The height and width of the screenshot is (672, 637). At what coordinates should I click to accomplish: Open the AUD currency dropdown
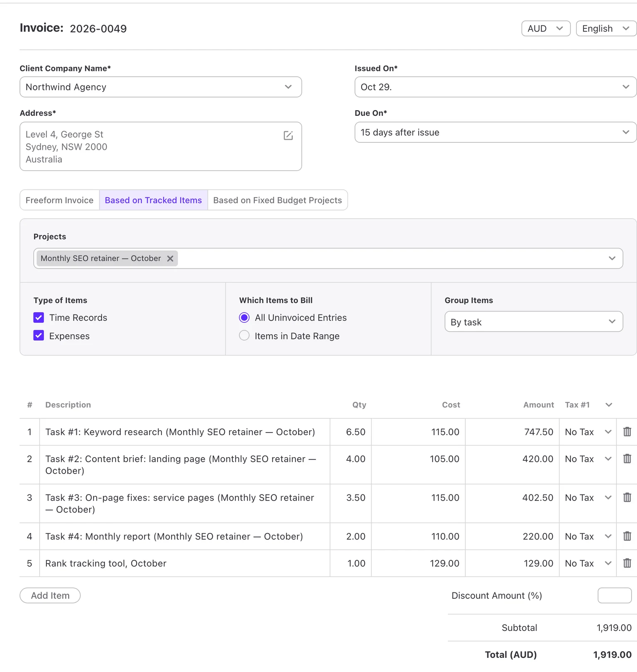click(546, 29)
